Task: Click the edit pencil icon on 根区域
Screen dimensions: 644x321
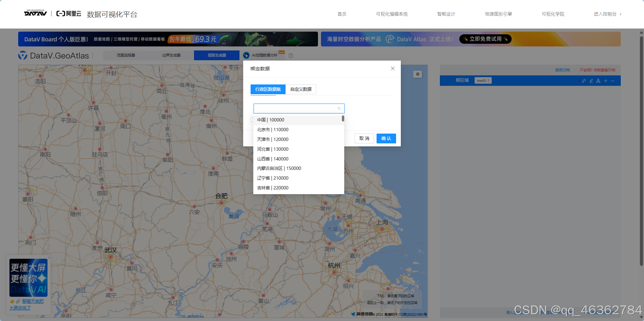Action: pyautogui.click(x=591, y=81)
